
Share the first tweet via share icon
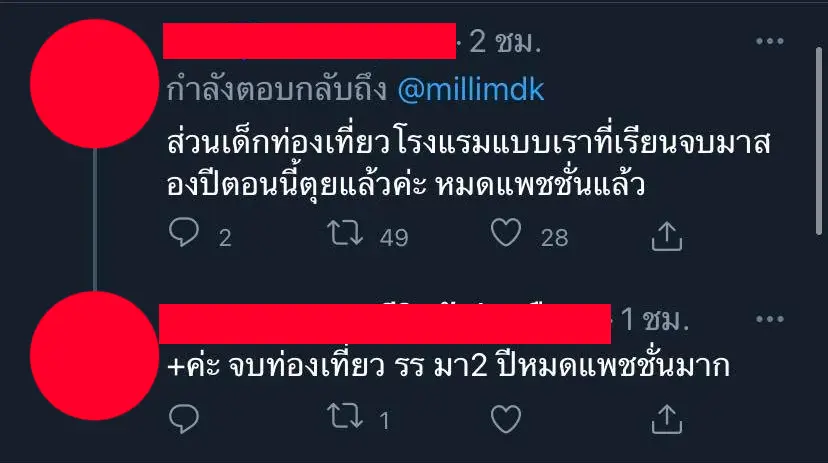666,235
